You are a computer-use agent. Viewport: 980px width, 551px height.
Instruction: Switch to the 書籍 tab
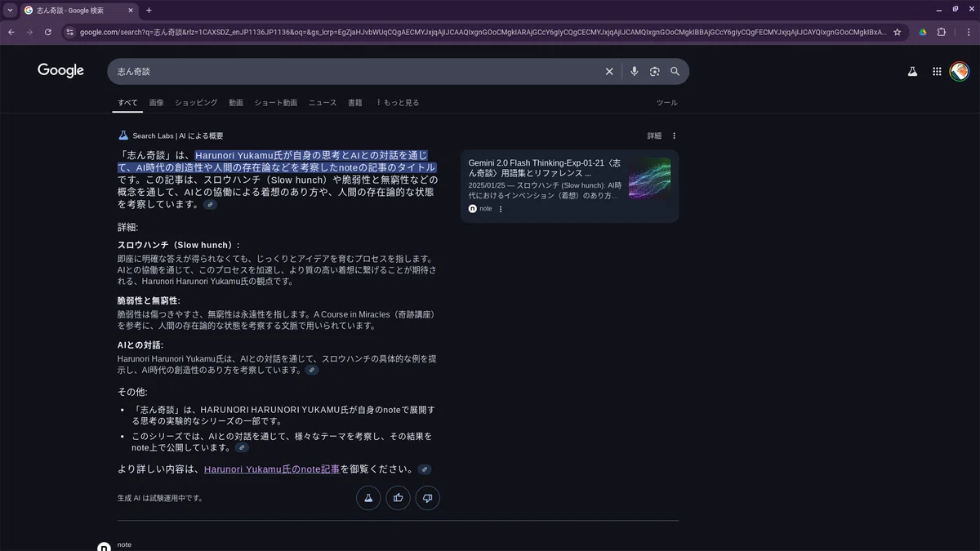point(355,103)
